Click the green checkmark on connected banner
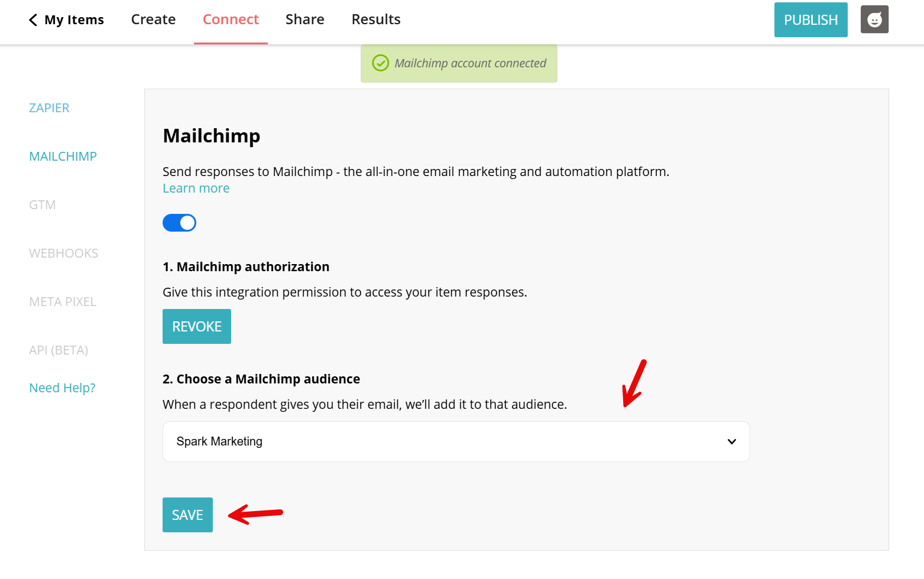This screenshot has height=579, width=924. (381, 63)
